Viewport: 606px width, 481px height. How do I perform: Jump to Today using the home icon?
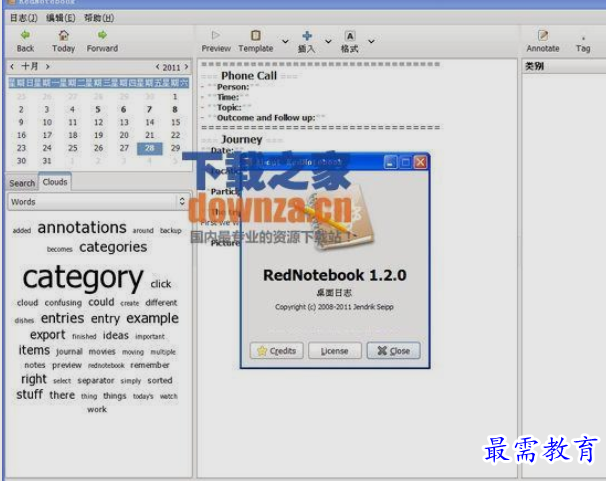[64, 36]
